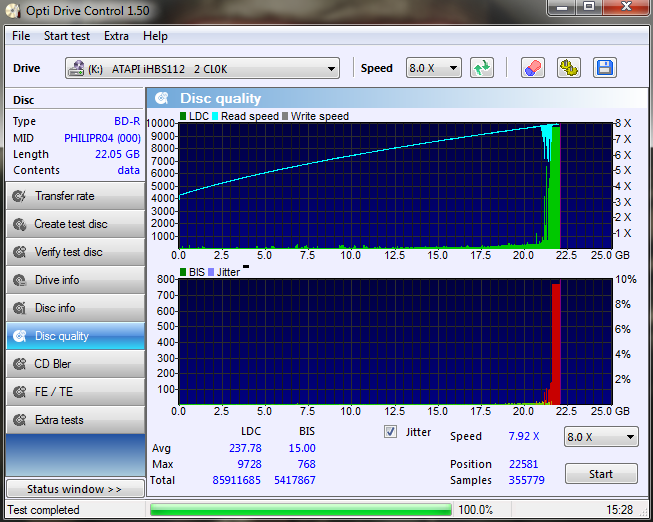Image resolution: width=653 pixels, height=522 pixels.
Task: Click the MID value PHILIPR04 (000)
Action: 102,138
